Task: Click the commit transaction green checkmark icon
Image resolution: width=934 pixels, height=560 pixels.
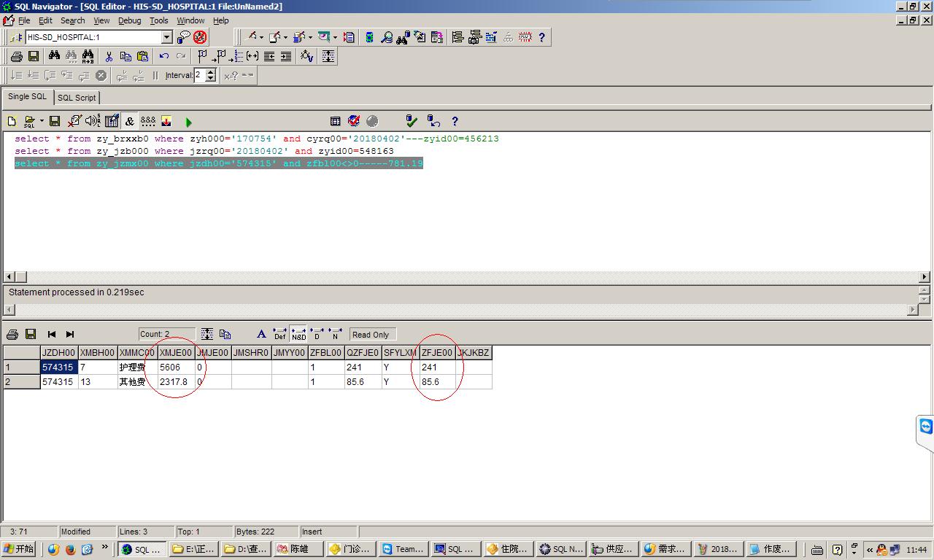Action: coord(412,121)
